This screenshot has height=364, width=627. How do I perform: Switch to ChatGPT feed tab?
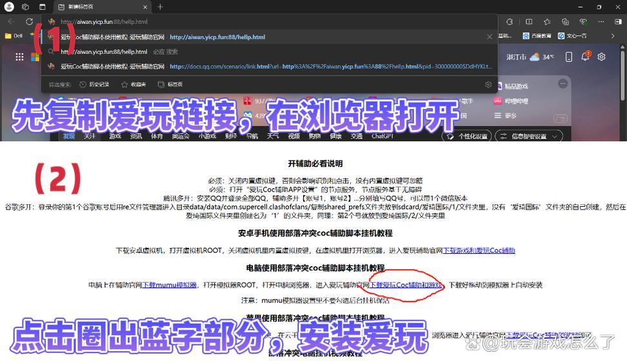click(x=383, y=136)
